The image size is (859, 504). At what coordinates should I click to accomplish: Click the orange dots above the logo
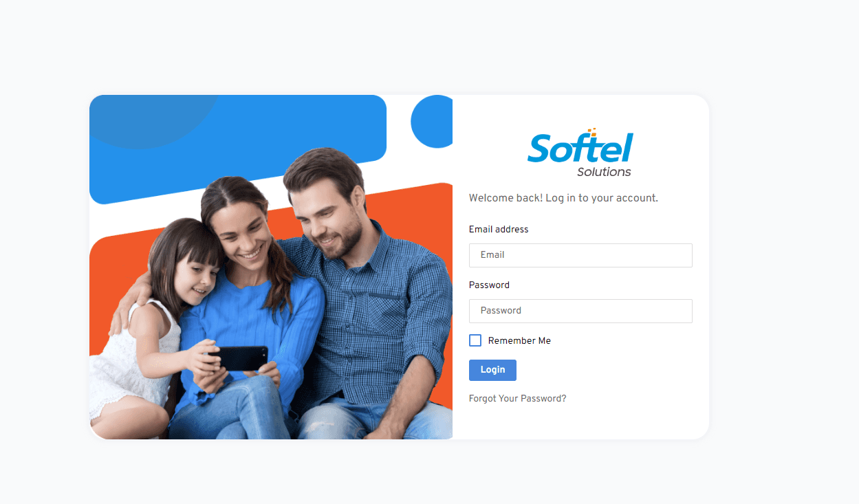pyautogui.click(x=591, y=131)
